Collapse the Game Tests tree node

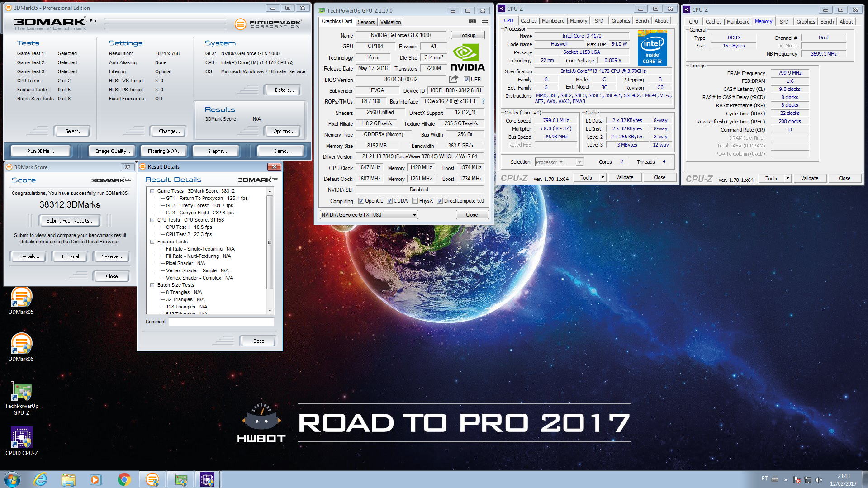[152, 191]
